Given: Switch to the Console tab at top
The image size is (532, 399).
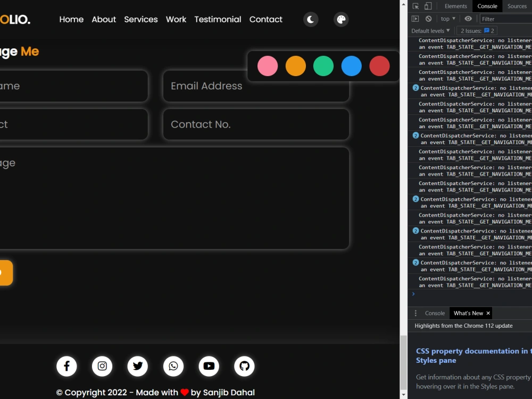Looking at the screenshot, I should tap(487, 6).
